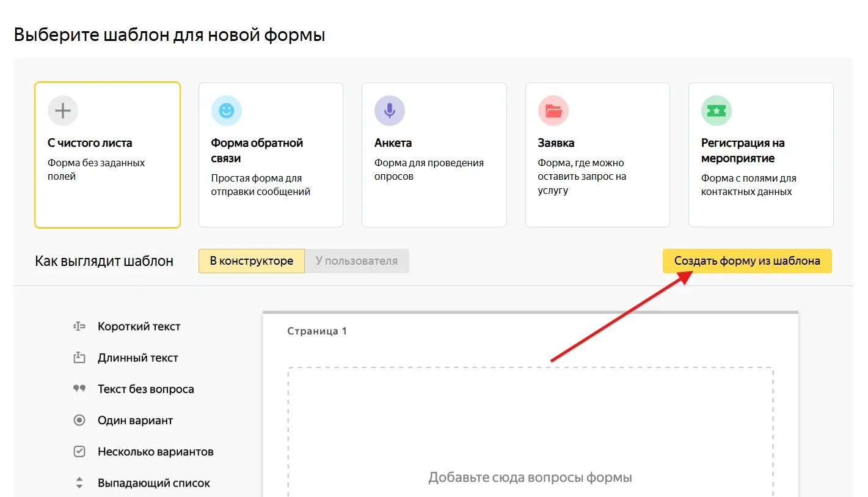
Task: Click the arrows icon for Выпадающий список
Action: [x=79, y=483]
